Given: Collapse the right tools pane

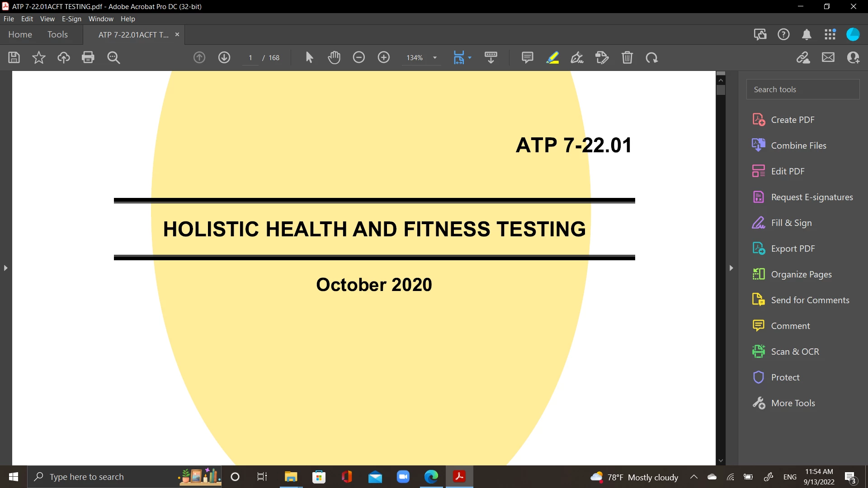Looking at the screenshot, I should pyautogui.click(x=731, y=268).
